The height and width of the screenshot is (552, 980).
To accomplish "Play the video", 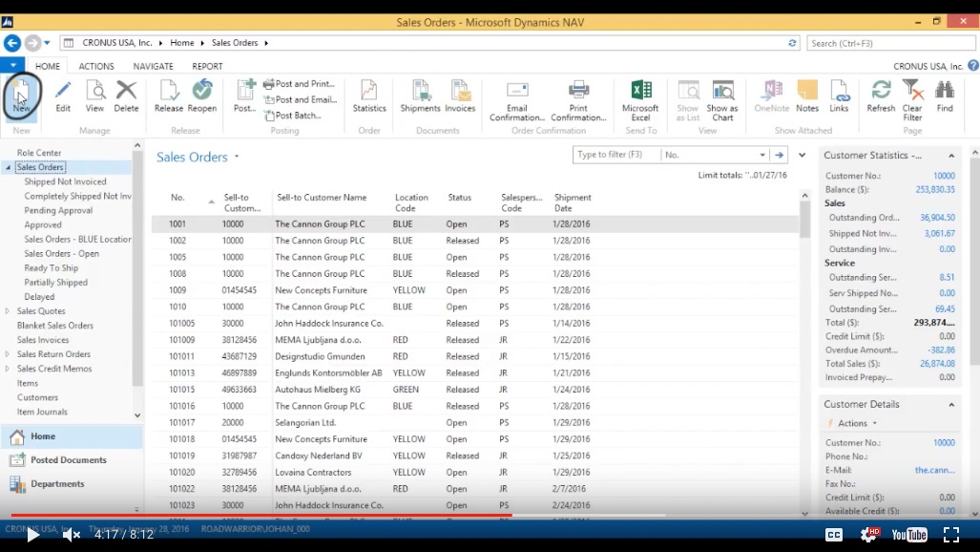I will point(32,535).
